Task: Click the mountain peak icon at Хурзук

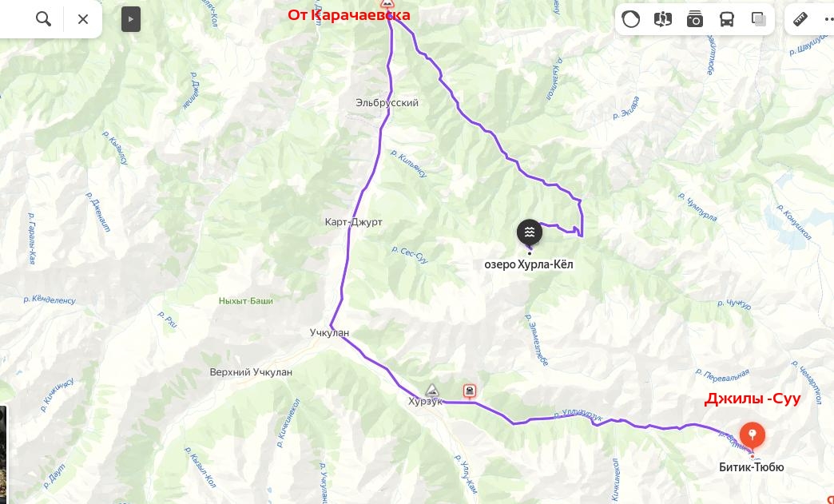Action: 432,391
